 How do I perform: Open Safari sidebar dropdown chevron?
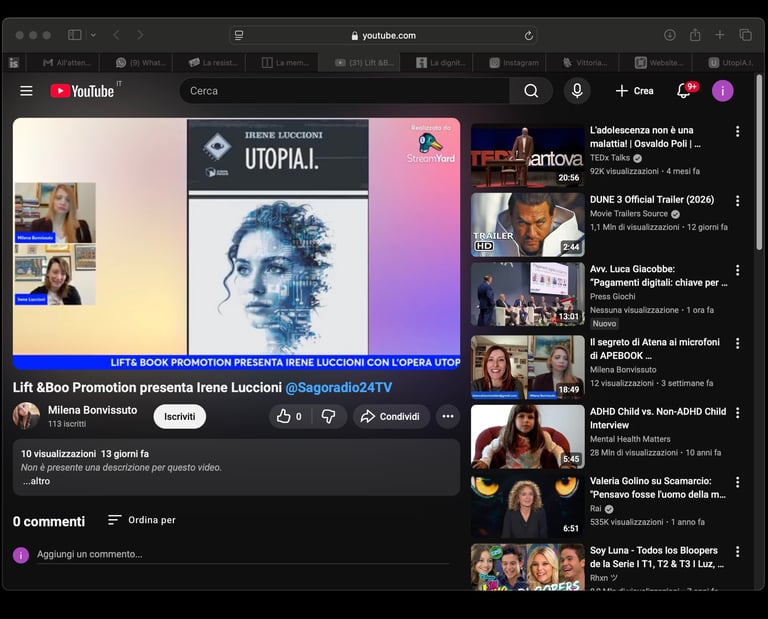click(x=93, y=35)
